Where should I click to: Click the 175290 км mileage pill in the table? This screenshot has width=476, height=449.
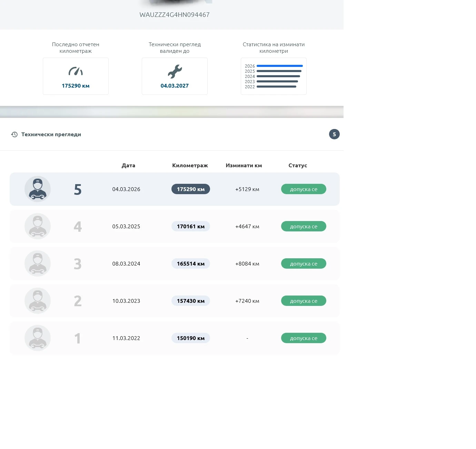point(191,189)
